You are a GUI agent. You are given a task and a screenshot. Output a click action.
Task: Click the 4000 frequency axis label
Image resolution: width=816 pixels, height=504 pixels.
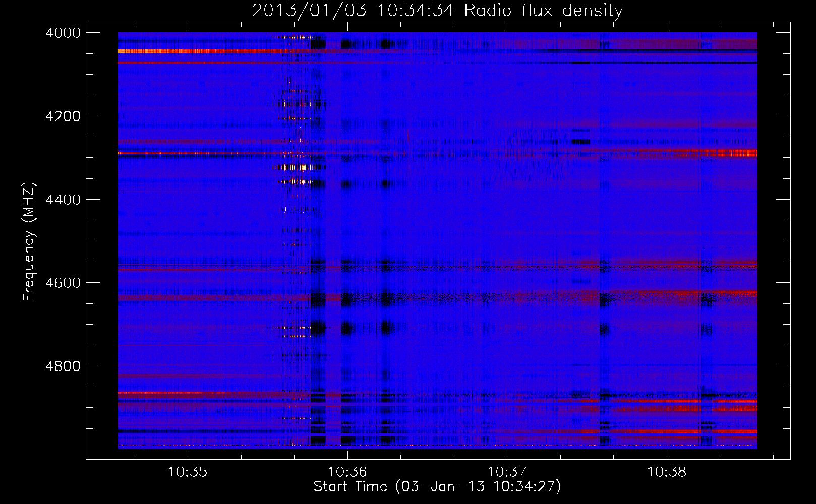[x=63, y=33]
